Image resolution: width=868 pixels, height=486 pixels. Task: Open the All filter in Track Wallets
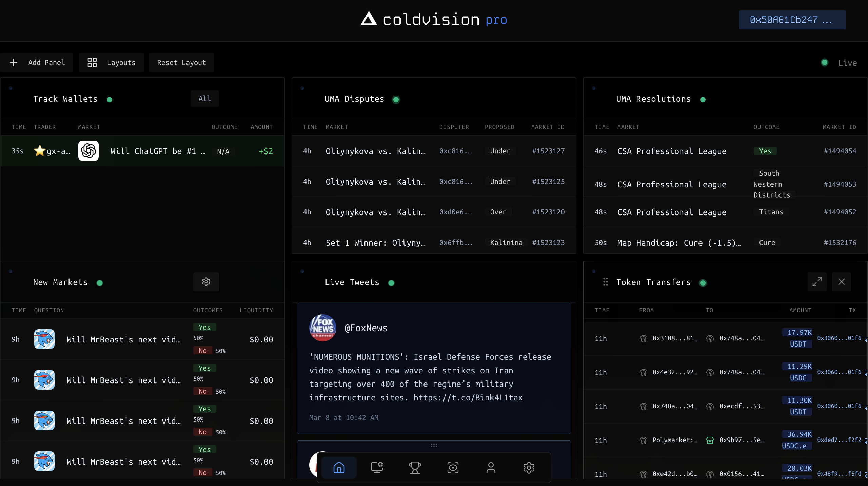tap(204, 98)
